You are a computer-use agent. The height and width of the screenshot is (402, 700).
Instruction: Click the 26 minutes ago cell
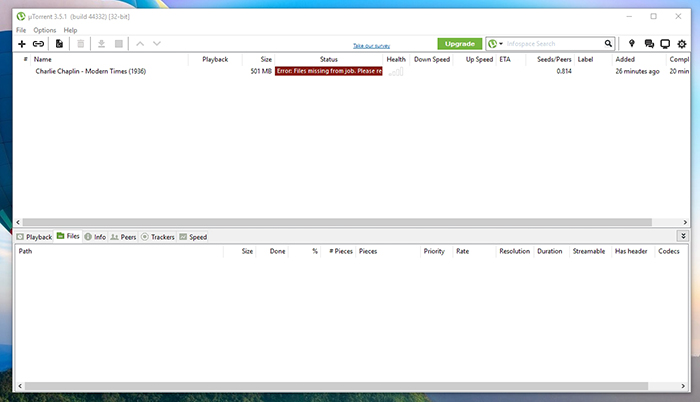point(638,71)
